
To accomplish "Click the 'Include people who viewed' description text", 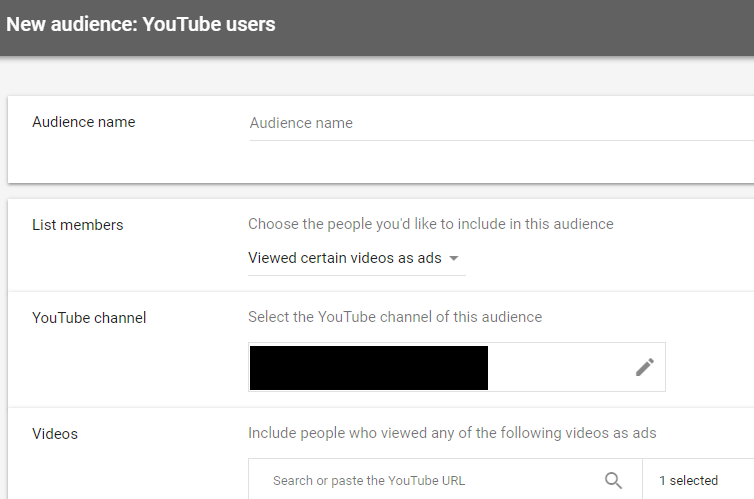I will 452,433.
